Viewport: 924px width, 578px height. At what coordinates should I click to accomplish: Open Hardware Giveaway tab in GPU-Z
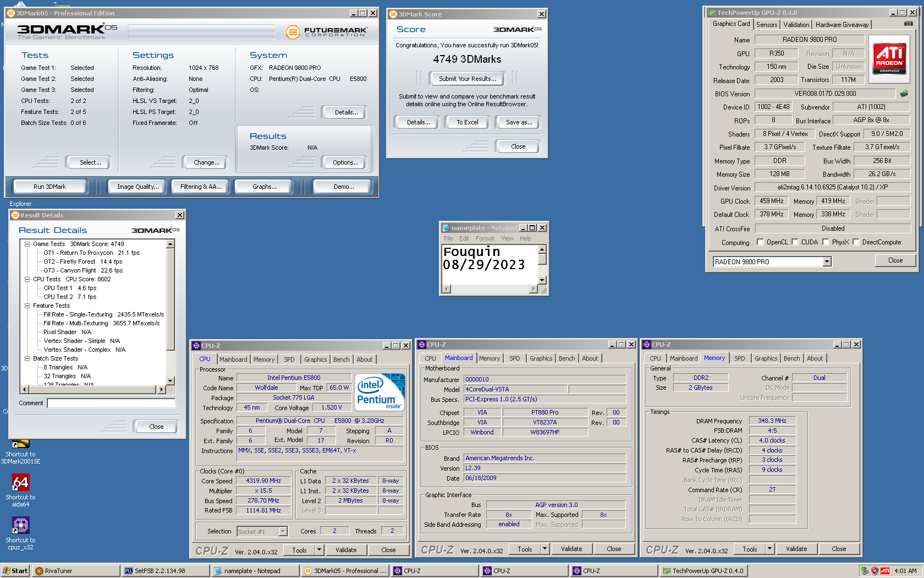842,25
